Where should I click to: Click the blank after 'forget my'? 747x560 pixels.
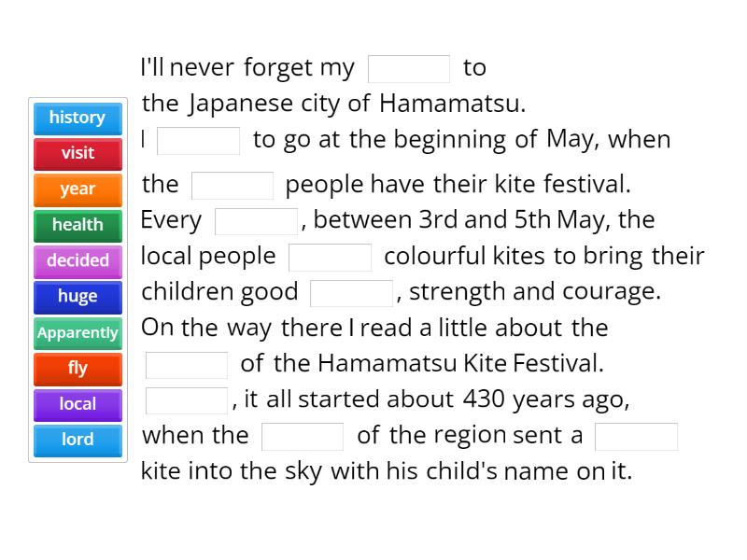pos(410,67)
